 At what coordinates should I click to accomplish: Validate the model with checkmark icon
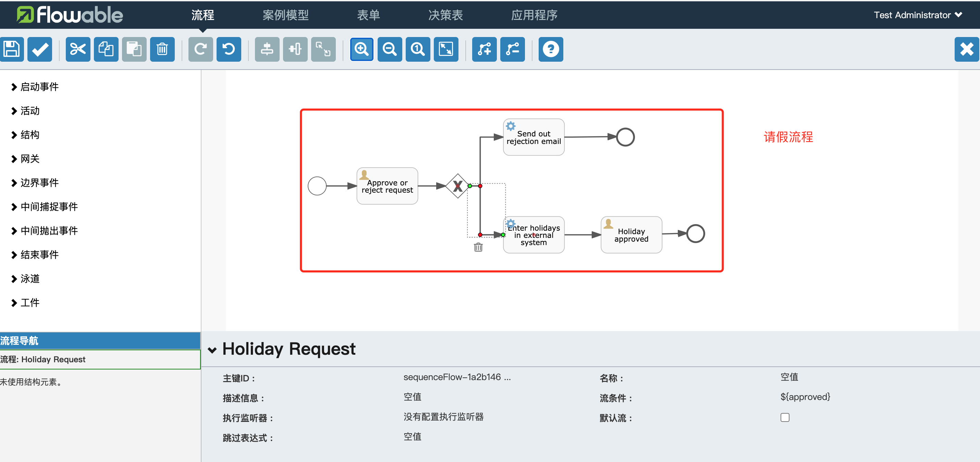click(x=39, y=49)
